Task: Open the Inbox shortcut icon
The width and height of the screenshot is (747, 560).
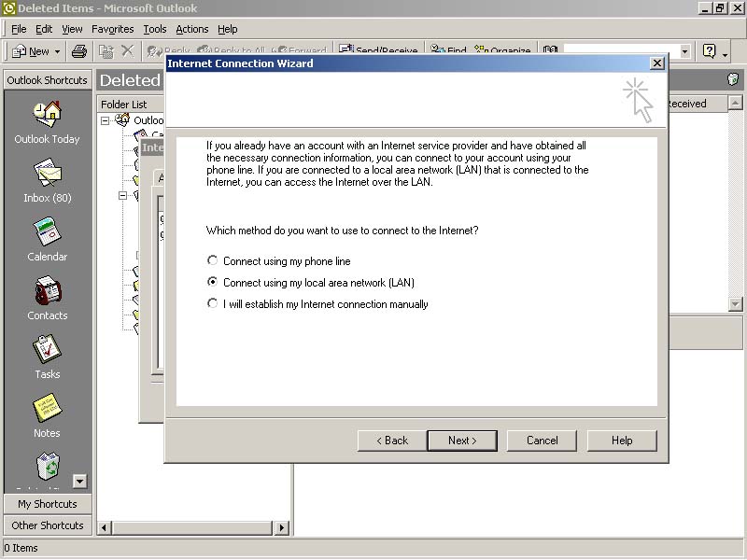Action: pyautogui.click(x=48, y=174)
